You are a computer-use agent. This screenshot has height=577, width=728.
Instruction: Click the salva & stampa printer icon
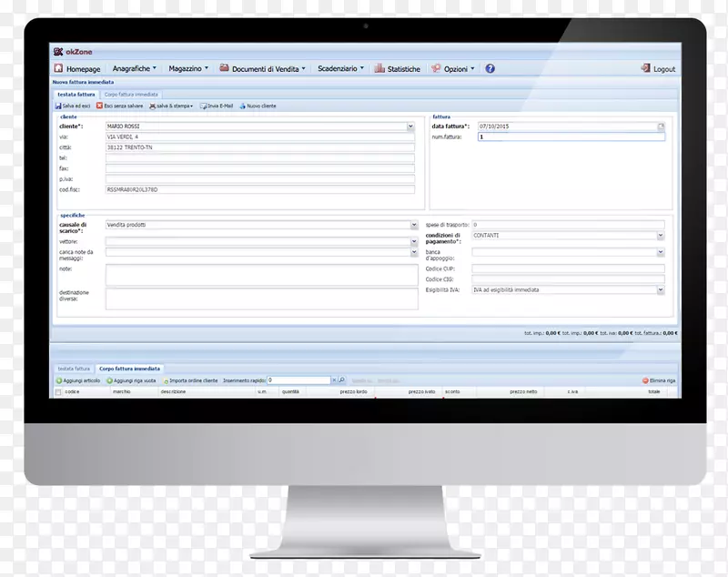152,106
